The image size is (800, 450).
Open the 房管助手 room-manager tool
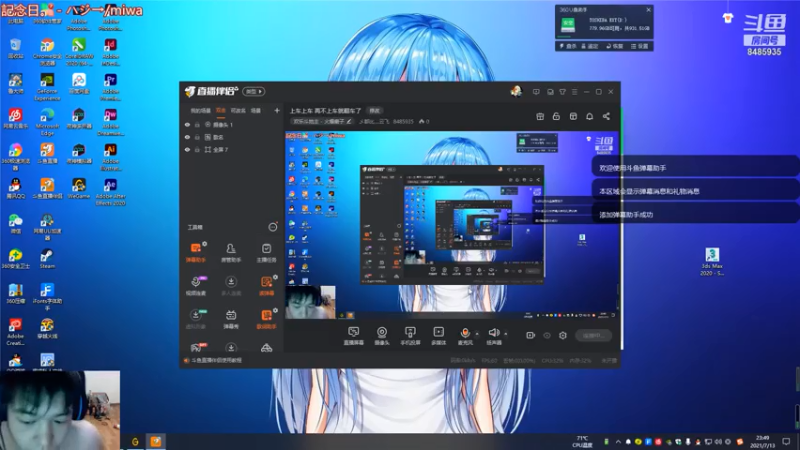(231, 252)
